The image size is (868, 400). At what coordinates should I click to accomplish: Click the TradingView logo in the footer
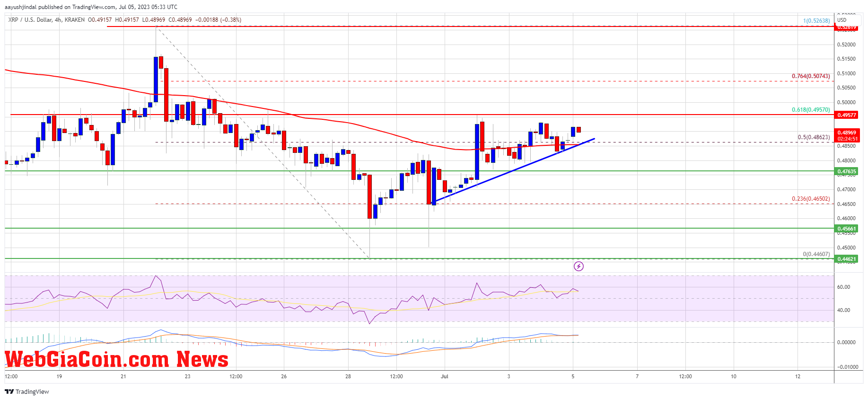(x=27, y=391)
